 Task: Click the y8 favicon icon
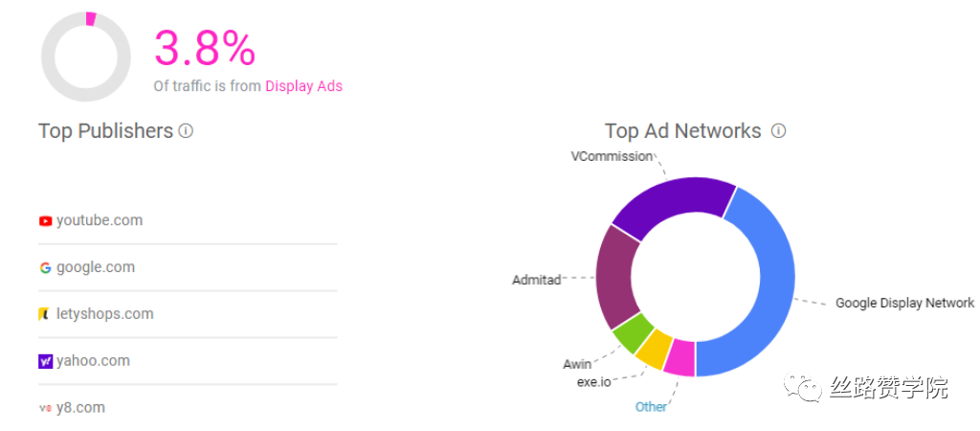(x=45, y=408)
